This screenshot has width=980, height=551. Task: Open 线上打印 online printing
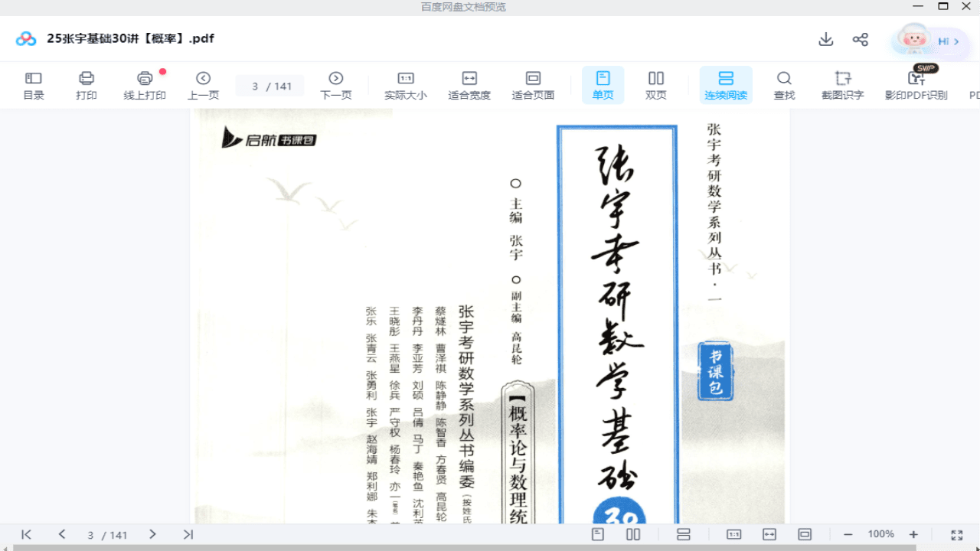click(x=145, y=85)
